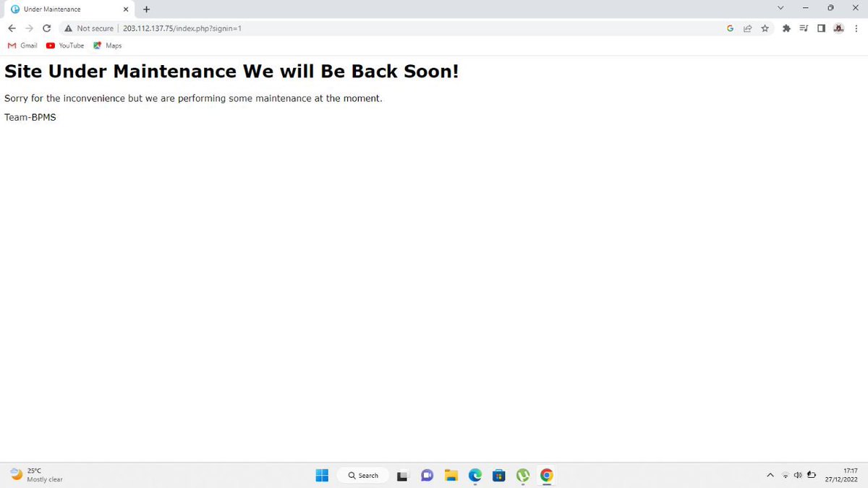Screen dimensions: 868x488
Task: Open uTorrent from the taskbar
Action: click(523, 475)
